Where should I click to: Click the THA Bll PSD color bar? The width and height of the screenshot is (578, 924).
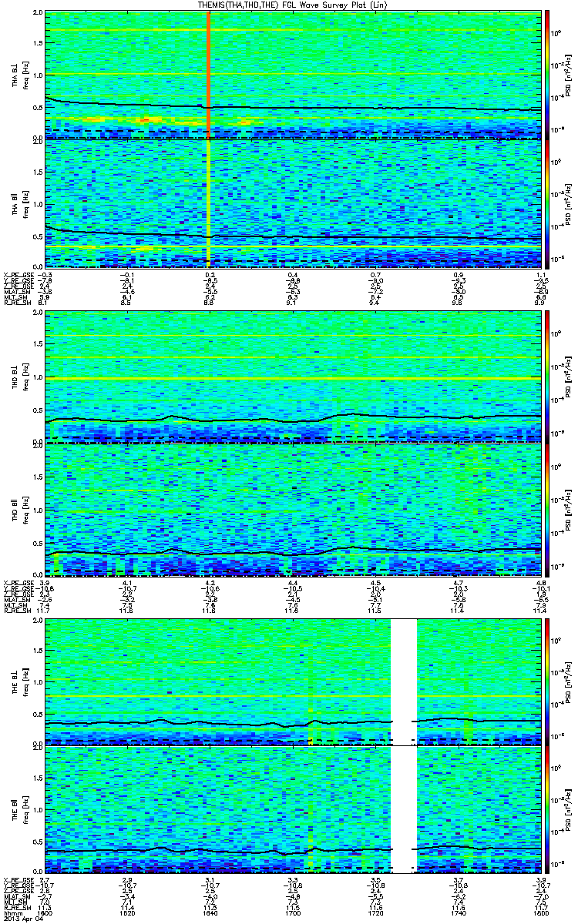pyautogui.click(x=548, y=203)
